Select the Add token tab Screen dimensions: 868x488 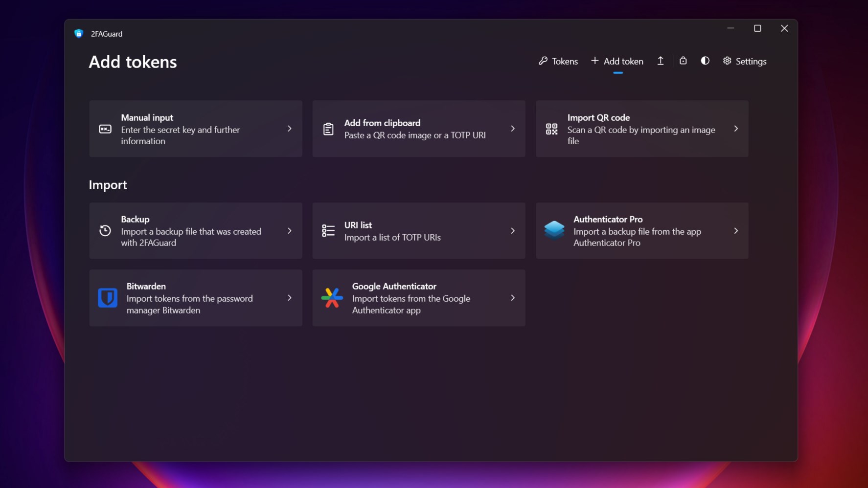coord(617,61)
